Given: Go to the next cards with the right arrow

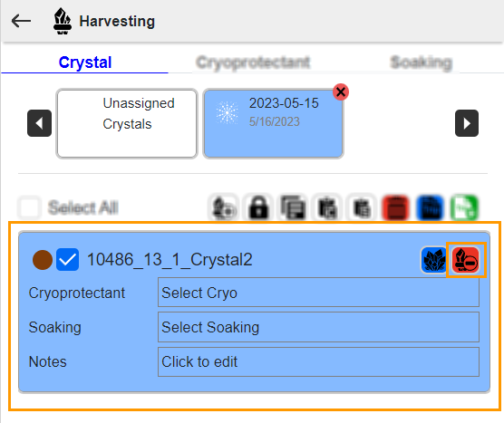Looking at the screenshot, I should [467, 123].
